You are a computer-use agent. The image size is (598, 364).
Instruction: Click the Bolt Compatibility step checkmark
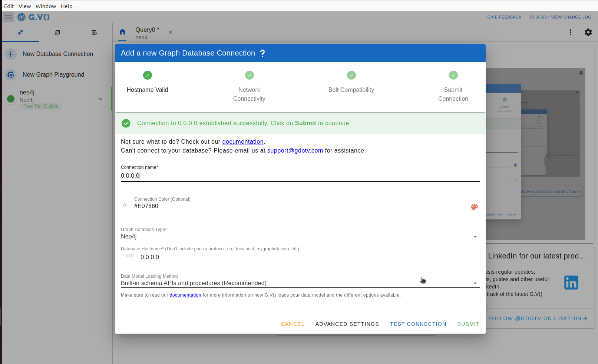coord(351,75)
